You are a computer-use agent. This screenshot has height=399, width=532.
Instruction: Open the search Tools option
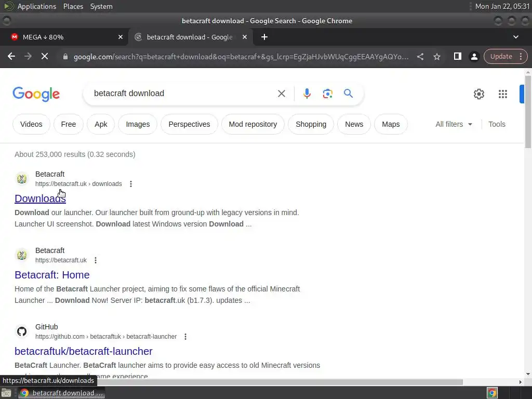[497, 124]
